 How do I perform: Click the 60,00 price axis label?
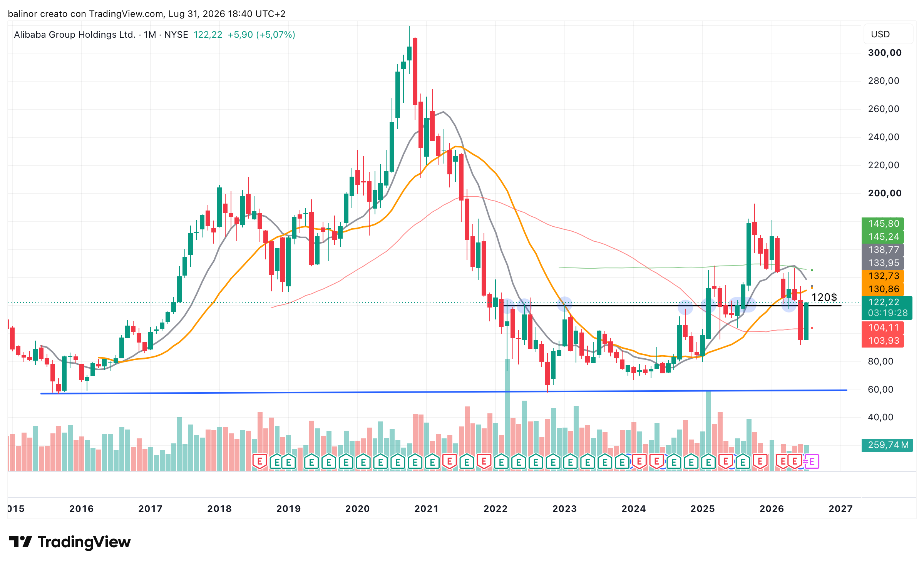pos(880,389)
